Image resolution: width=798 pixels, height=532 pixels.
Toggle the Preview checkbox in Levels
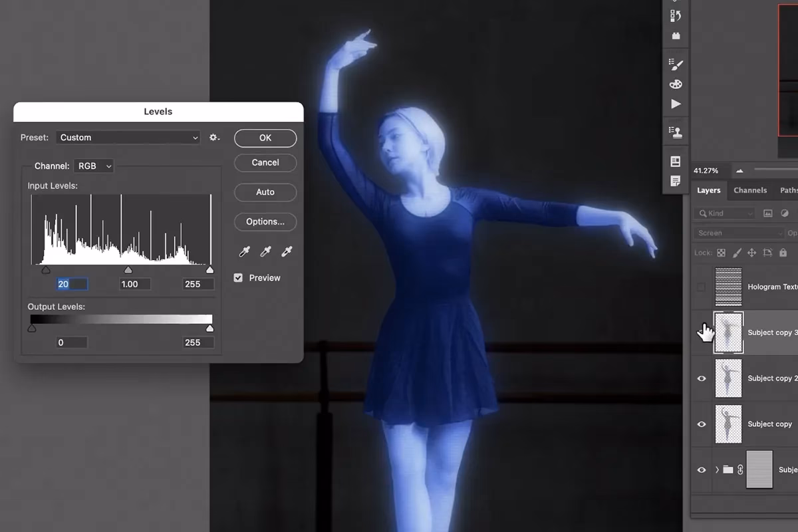238,278
